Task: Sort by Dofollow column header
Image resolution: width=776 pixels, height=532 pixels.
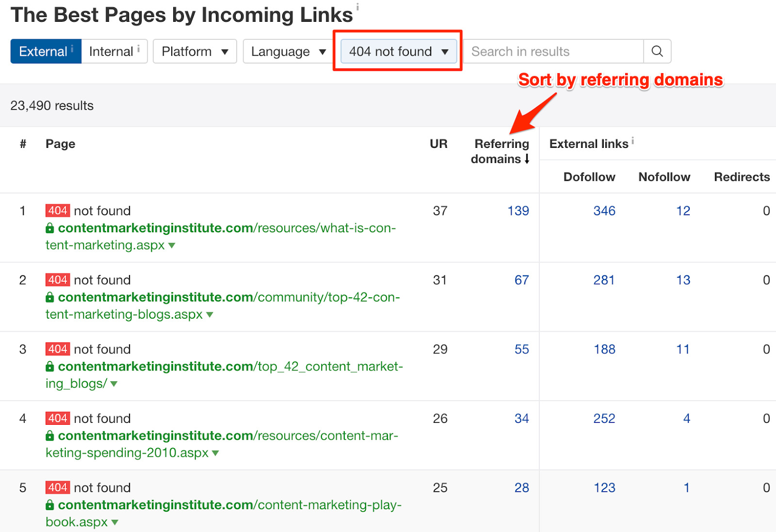Action: pos(589,177)
